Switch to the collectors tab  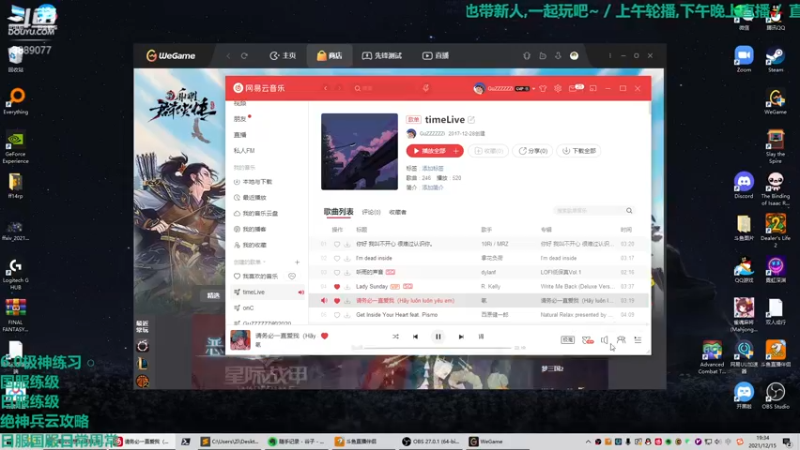pos(398,212)
